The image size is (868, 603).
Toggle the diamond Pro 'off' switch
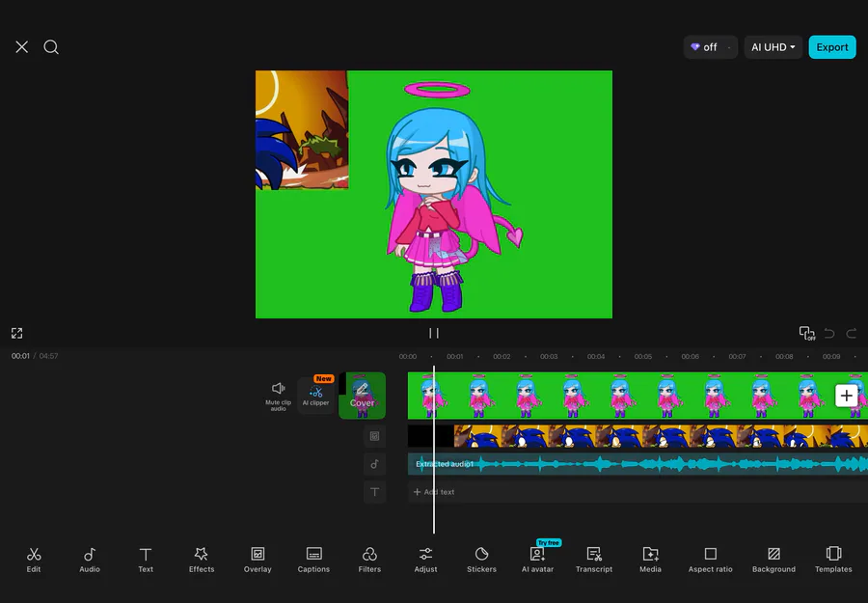[710, 47]
